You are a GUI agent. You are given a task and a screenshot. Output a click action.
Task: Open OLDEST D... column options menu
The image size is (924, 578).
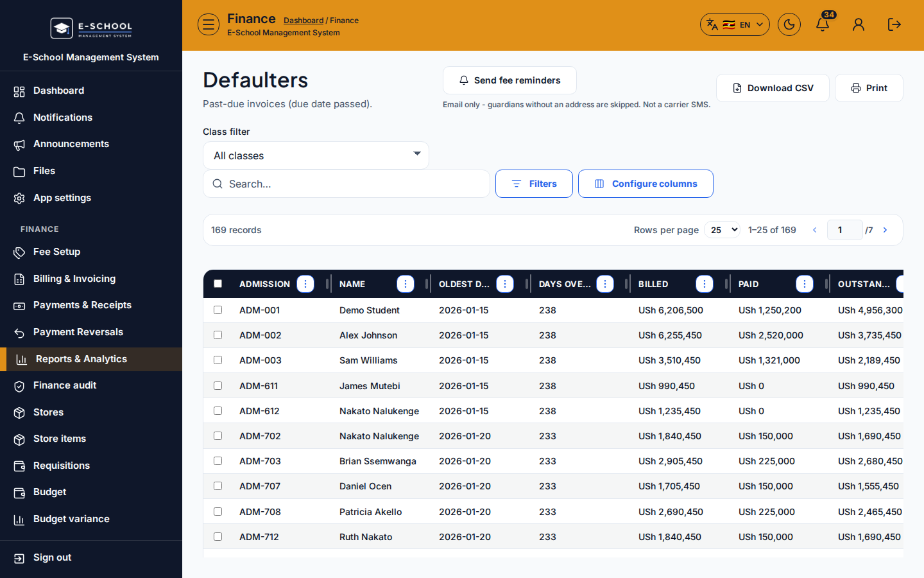(505, 284)
